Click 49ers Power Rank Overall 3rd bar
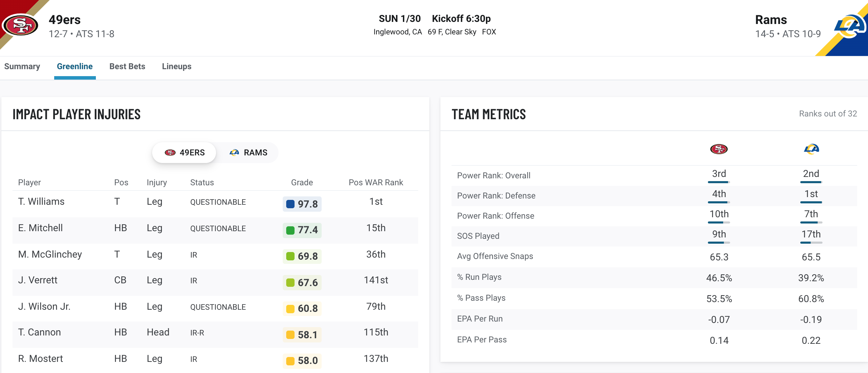 (719, 182)
